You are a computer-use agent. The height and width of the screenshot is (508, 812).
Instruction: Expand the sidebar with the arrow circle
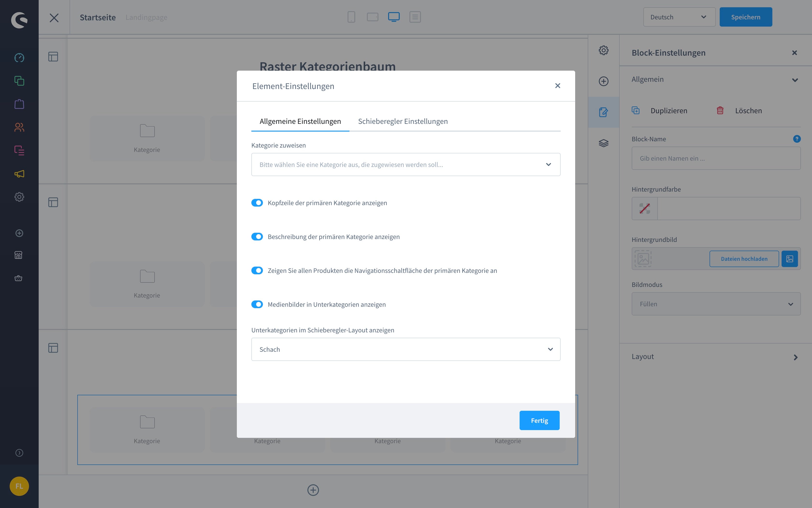tap(19, 453)
